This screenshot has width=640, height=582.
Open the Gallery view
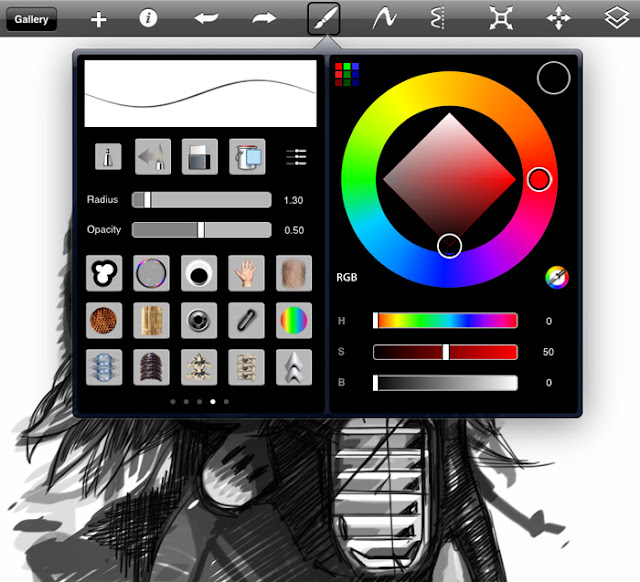coord(31,19)
